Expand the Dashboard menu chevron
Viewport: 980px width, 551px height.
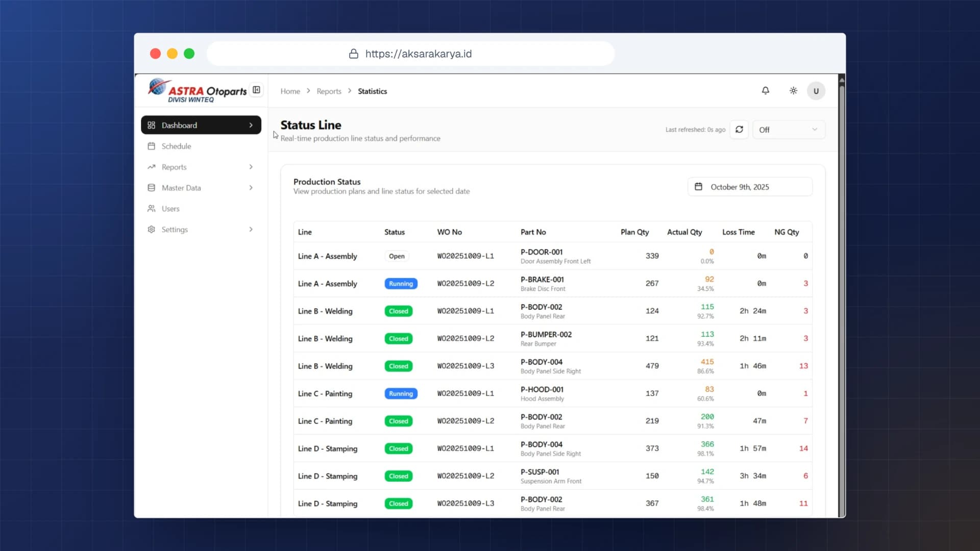(251, 125)
